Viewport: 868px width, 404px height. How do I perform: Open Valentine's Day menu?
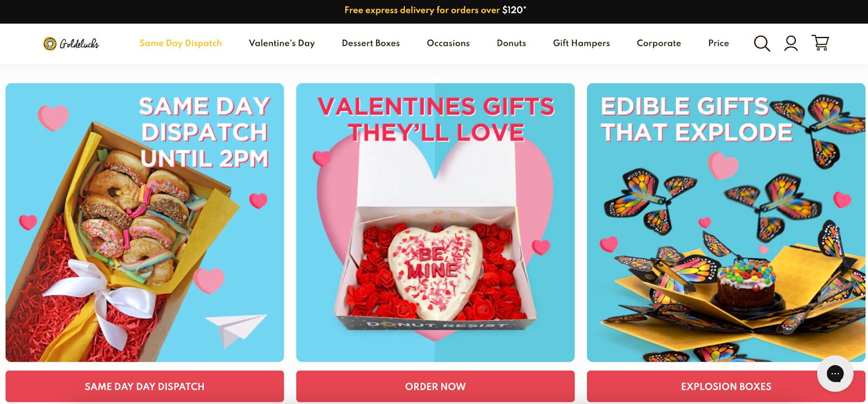coord(282,43)
